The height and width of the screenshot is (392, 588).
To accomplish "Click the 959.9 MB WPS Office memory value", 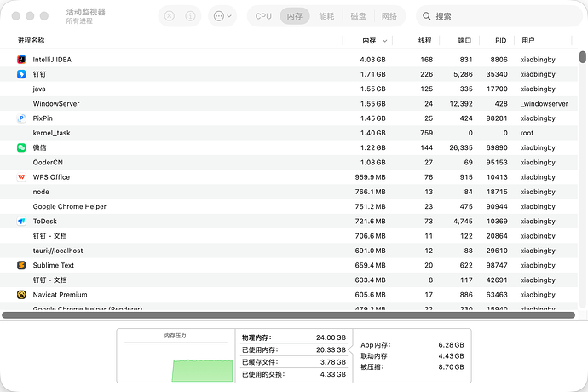I will click(x=370, y=177).
